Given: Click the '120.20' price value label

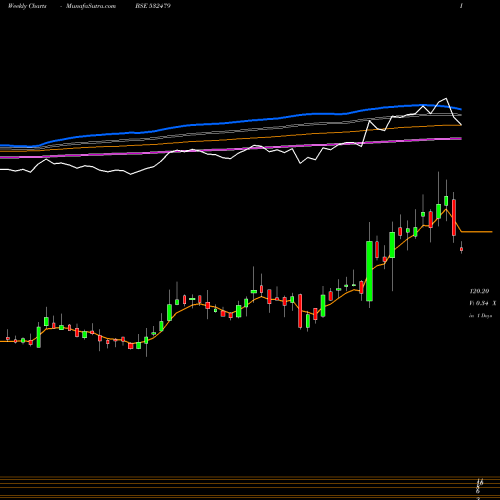Looking at the screenshot, I should coord(479,291).
